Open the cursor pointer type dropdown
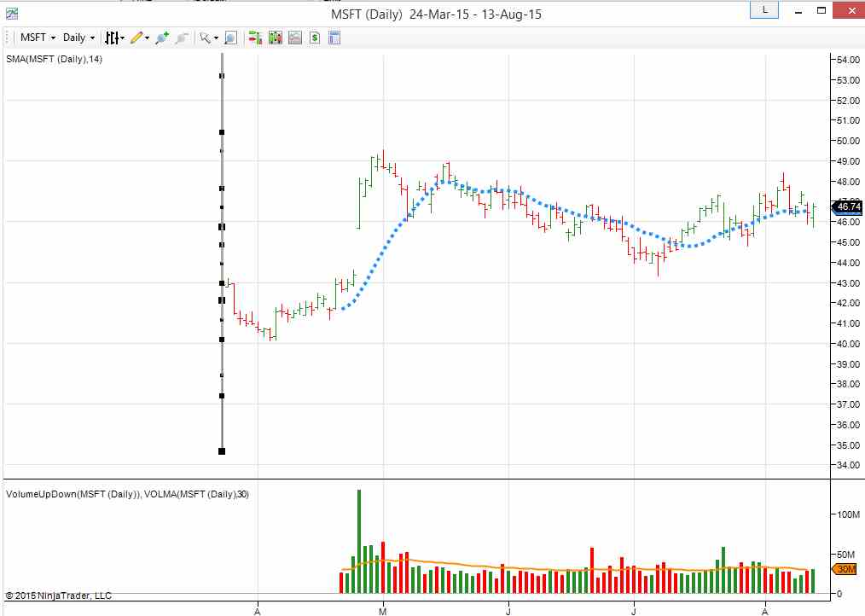This screenshot has width=865, height=616. point(208,38)
